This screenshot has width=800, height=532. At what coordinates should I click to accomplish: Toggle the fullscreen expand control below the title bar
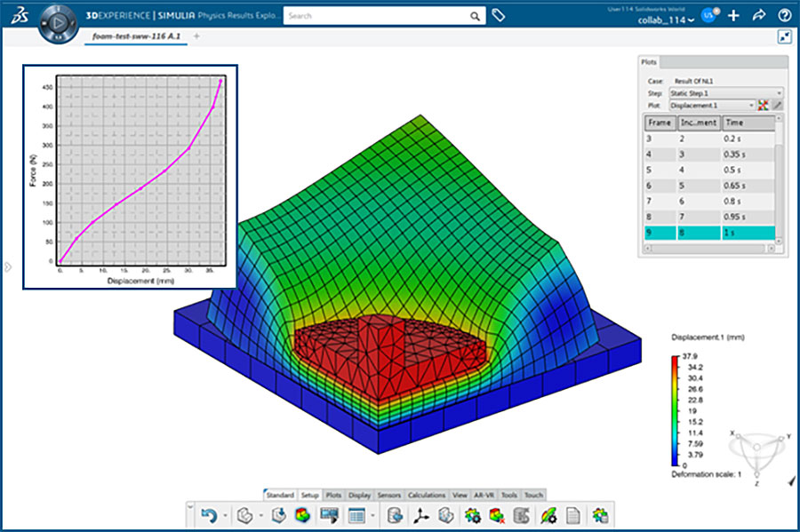[784, 37]
